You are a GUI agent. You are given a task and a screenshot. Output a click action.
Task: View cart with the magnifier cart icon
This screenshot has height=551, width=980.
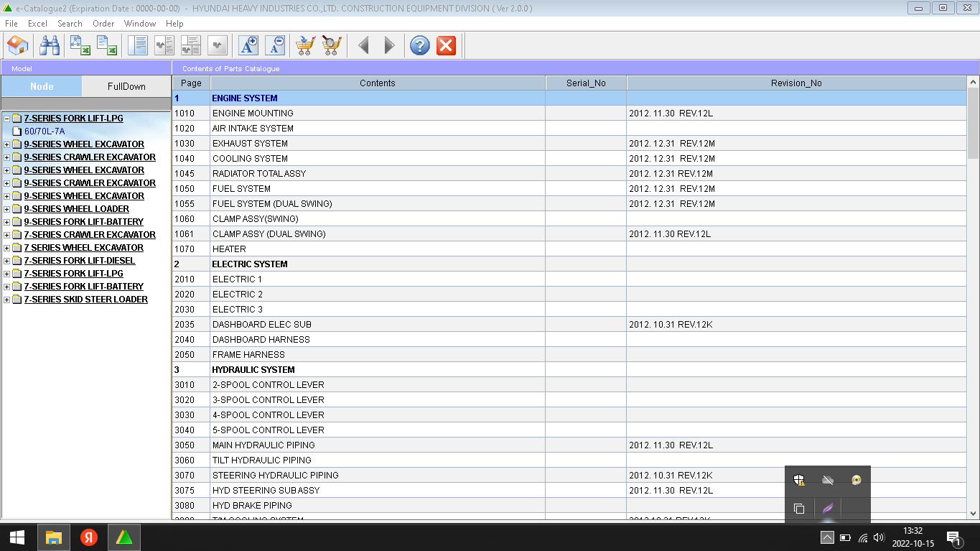click(331, 46)
